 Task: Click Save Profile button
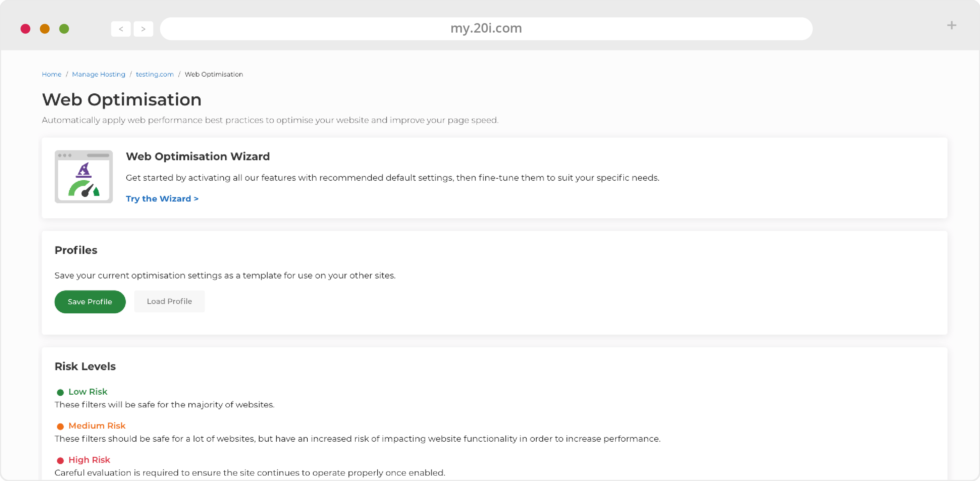coord(90,302)
